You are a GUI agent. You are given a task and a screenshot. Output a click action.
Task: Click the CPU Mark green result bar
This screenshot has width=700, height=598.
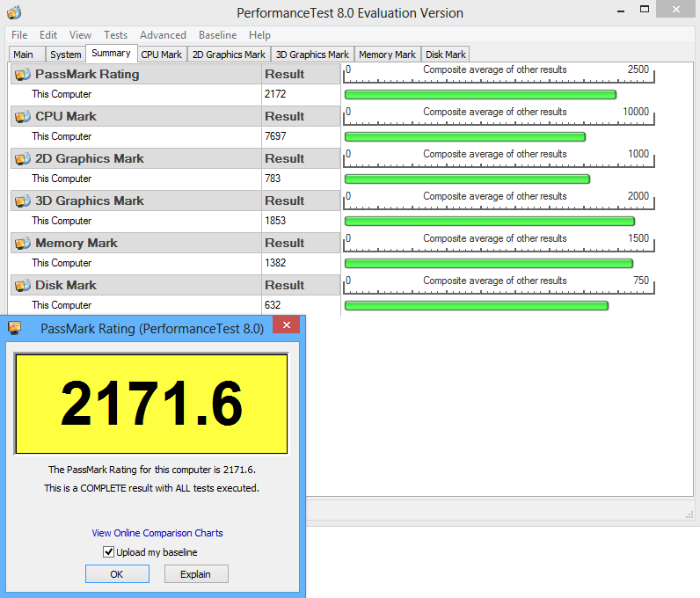(464, 136)
